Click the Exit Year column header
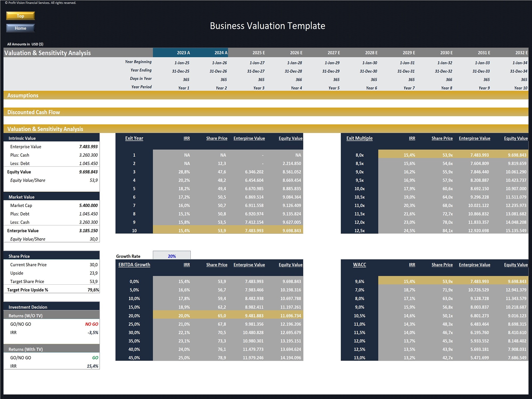 pyautogui.click(x=134, y=138)
